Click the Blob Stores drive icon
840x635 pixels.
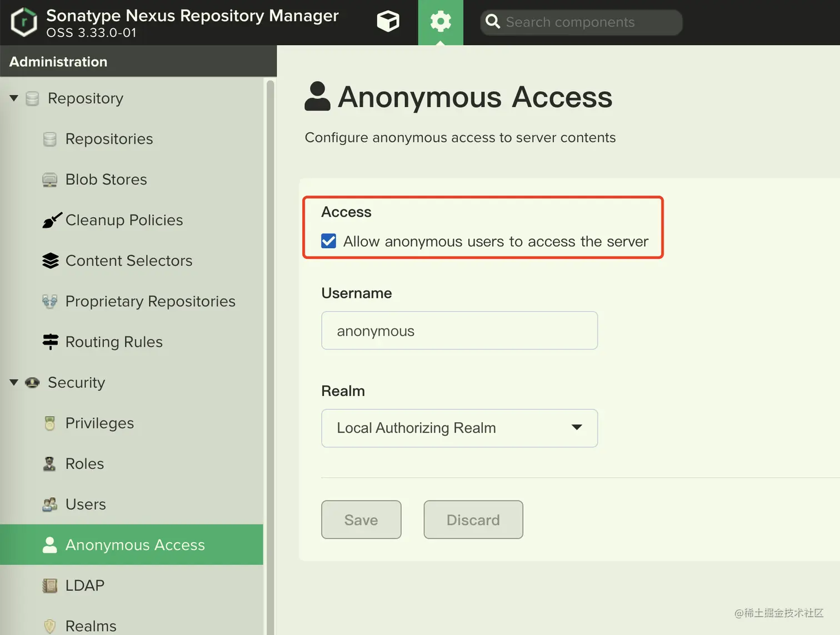click(50, 179)
